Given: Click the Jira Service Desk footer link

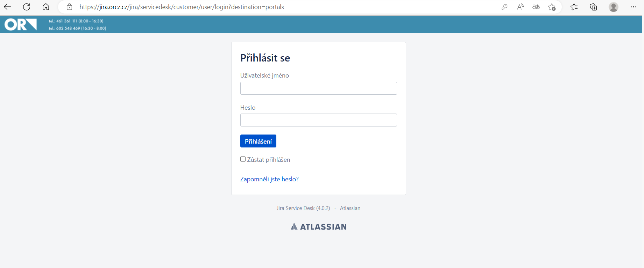Looking at the screenshot, I should pos(303,208).
